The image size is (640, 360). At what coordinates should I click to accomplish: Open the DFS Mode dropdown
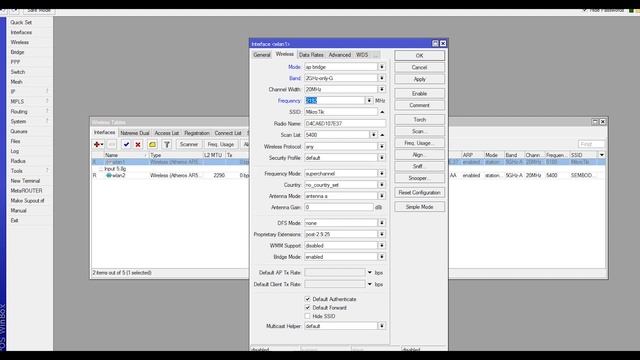pos(382,223)
